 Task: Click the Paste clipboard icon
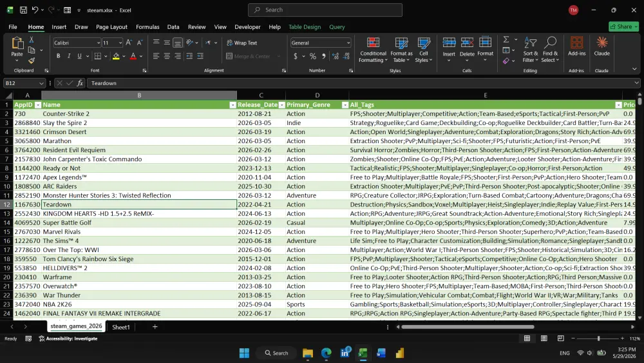[17, 43]
